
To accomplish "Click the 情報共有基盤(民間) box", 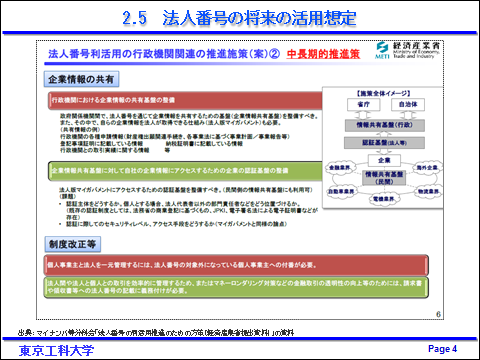I will pyautogui.click(x=384, y=178).
